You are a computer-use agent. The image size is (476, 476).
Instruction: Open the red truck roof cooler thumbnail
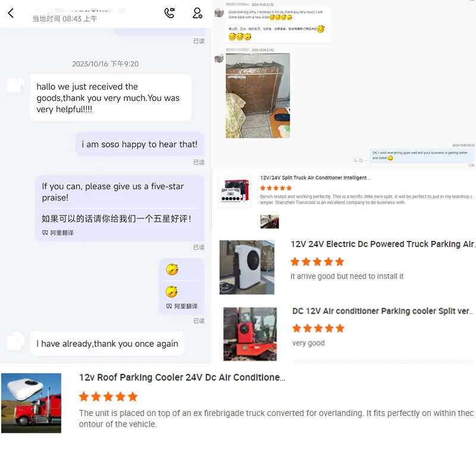click(x=32, y=403)
